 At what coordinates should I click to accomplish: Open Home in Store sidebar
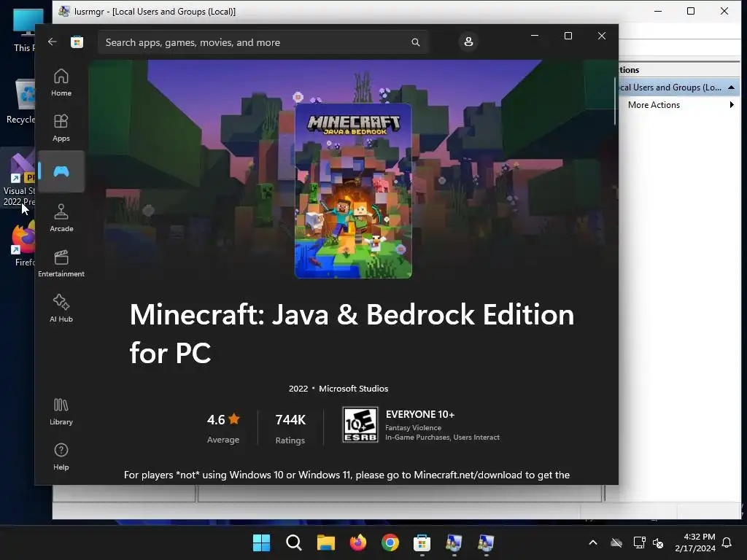click(61, 82)
